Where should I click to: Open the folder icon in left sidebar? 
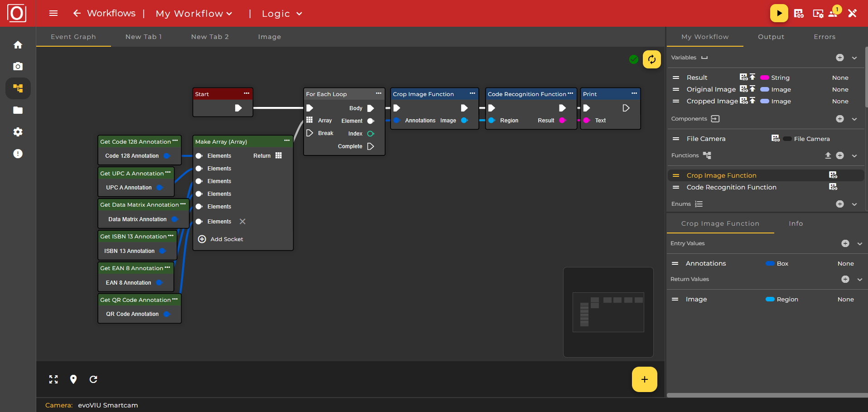tap(18, 110)
